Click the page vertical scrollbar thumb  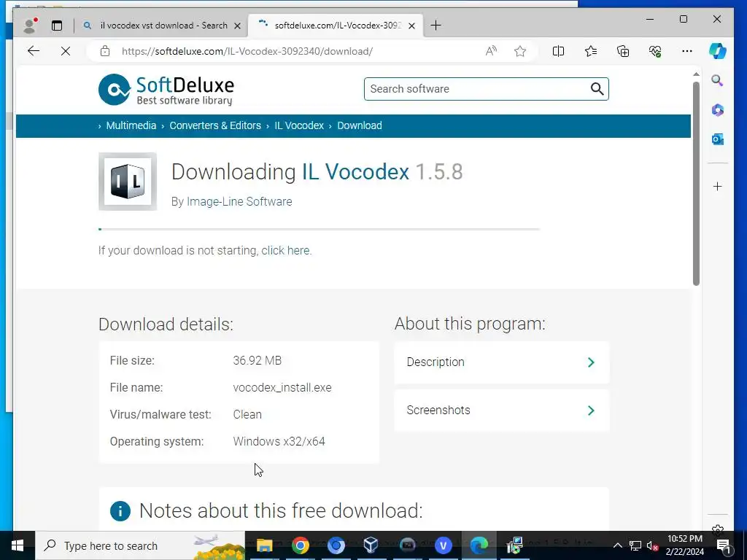pyautogui.click(x=696, y=183)
